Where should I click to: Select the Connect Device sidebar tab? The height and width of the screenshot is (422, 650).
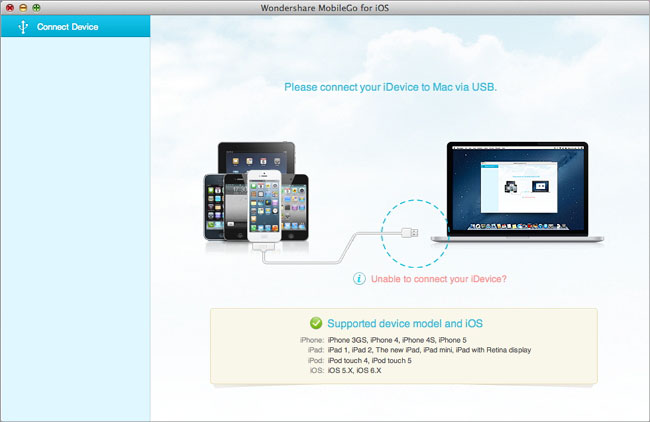(x=75, y=27)
